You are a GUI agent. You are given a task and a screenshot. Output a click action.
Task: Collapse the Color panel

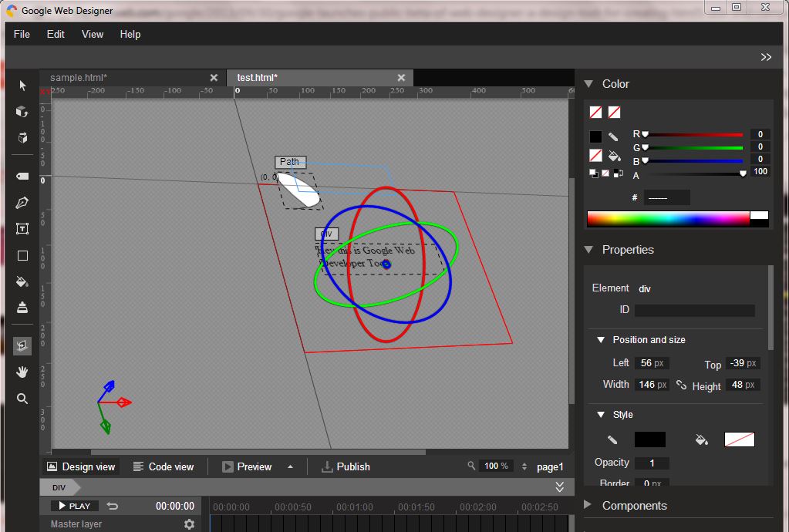tap(588, 84)
